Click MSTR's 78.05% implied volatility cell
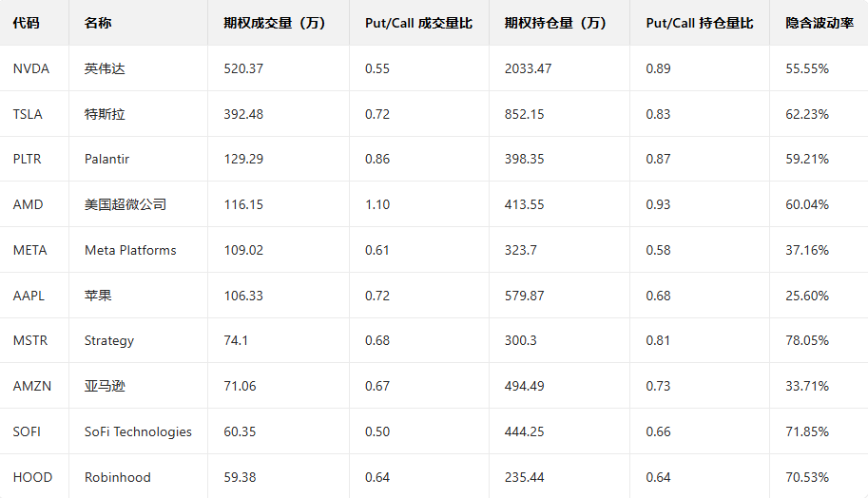Viewport: 868px width, 498px height. click(807, 340)
